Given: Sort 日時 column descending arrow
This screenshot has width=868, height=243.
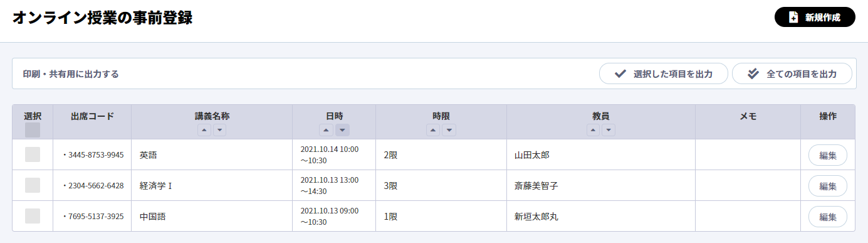Looking at the screenshot, I should pos(342,130).
